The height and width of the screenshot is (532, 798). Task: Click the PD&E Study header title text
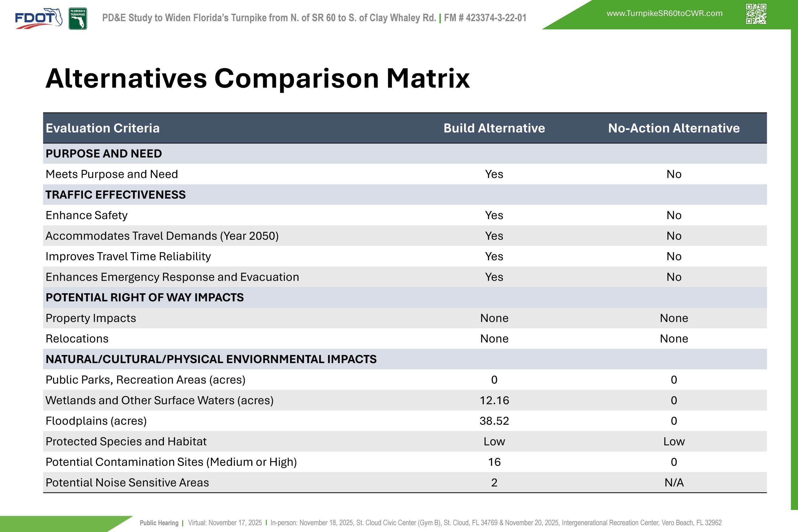269,18
